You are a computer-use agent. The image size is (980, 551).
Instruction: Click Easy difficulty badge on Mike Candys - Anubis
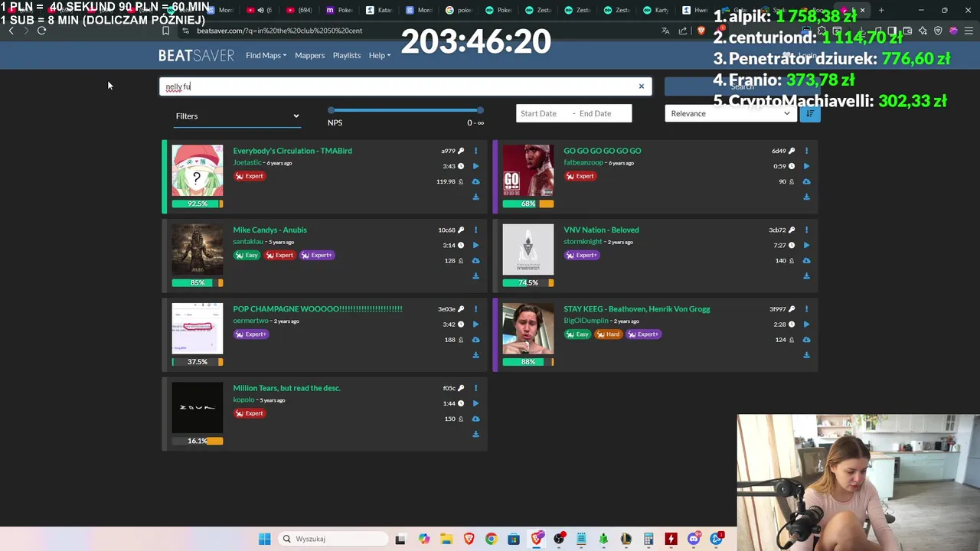pos(247,256)
